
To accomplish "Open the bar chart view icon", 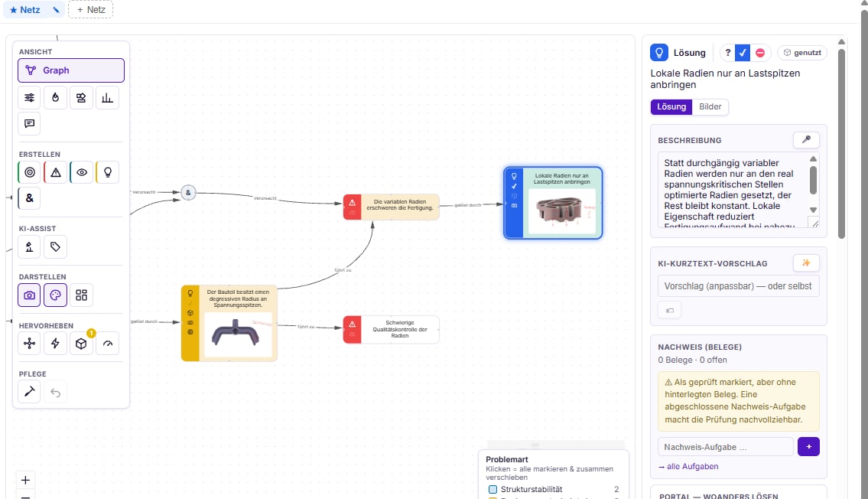I will coord(107,97).
